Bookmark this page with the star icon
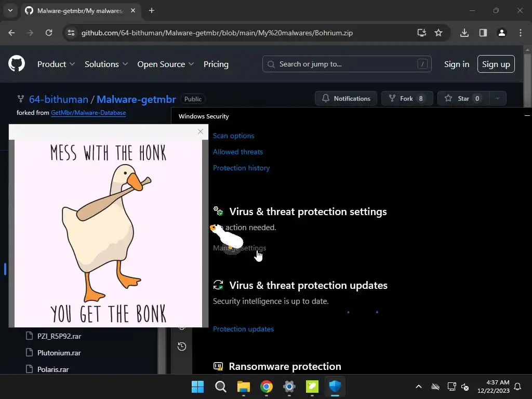Image resolution: width=532 pixels, height=399 pixels. [438, 33]
